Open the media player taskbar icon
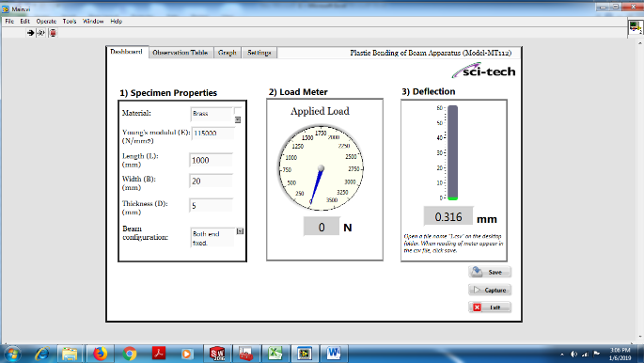The image size is (644, 363). click(186, 354)
